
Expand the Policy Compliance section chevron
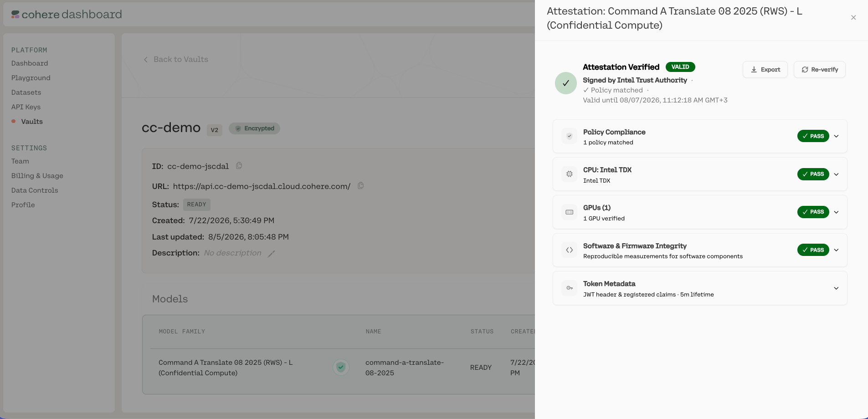tap(836, 136)
